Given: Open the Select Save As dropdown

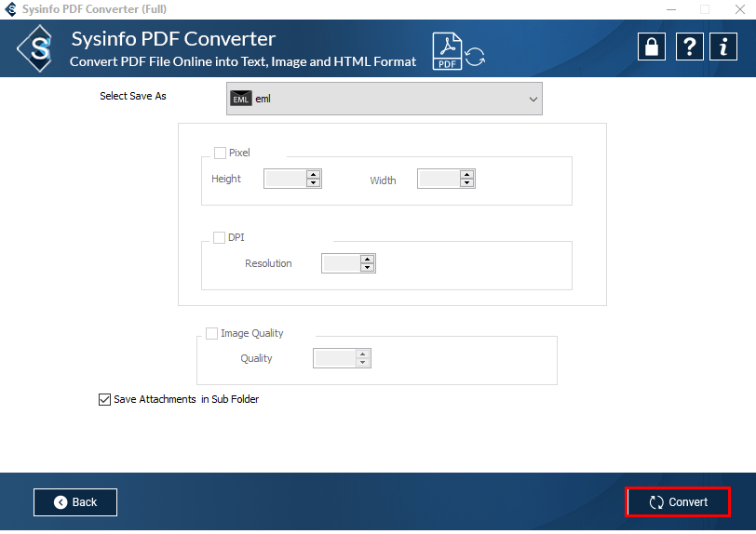Looking at the screenshot, I should pos(385,99).
